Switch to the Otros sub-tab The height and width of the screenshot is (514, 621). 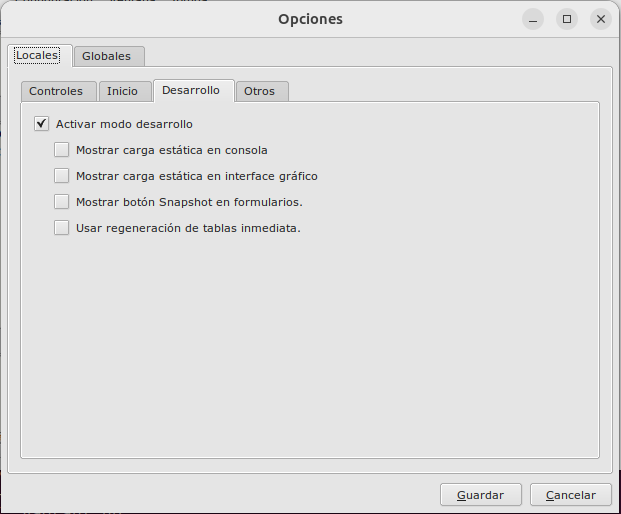pos(262,91)
